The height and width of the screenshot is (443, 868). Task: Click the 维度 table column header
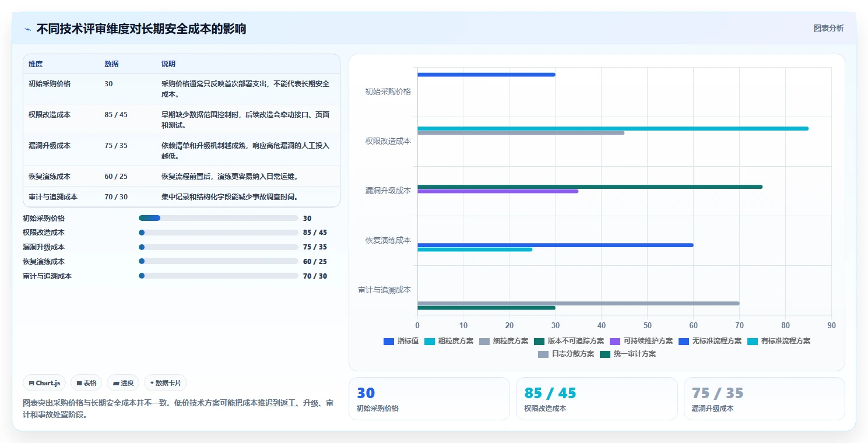point(36,64)
